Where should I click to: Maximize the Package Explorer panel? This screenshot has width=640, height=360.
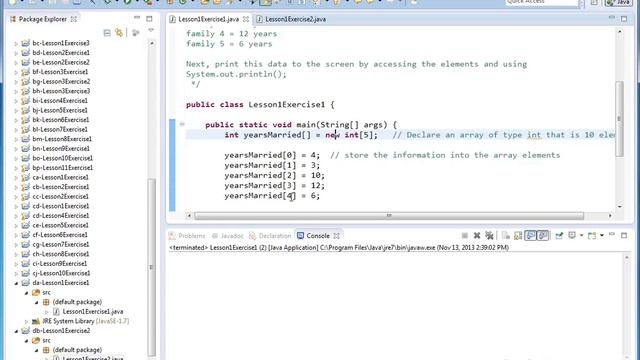[149, 19]
